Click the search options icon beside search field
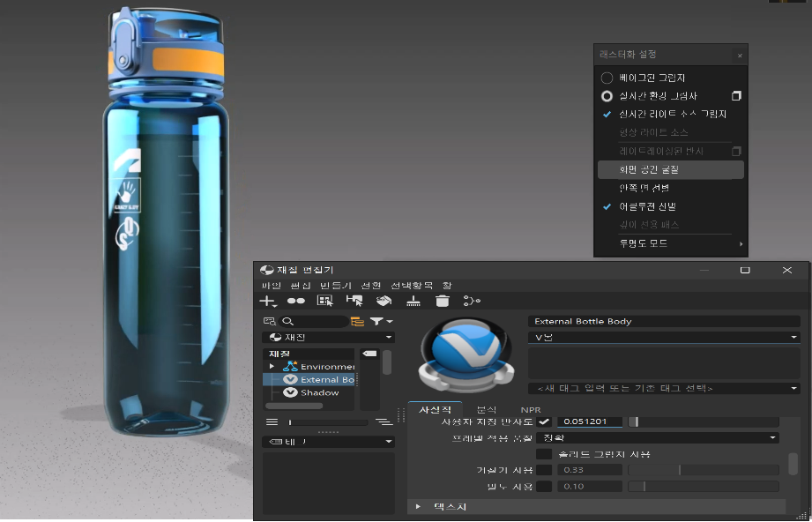The height and width of the screenshot is (522, 812). point(269,322)
